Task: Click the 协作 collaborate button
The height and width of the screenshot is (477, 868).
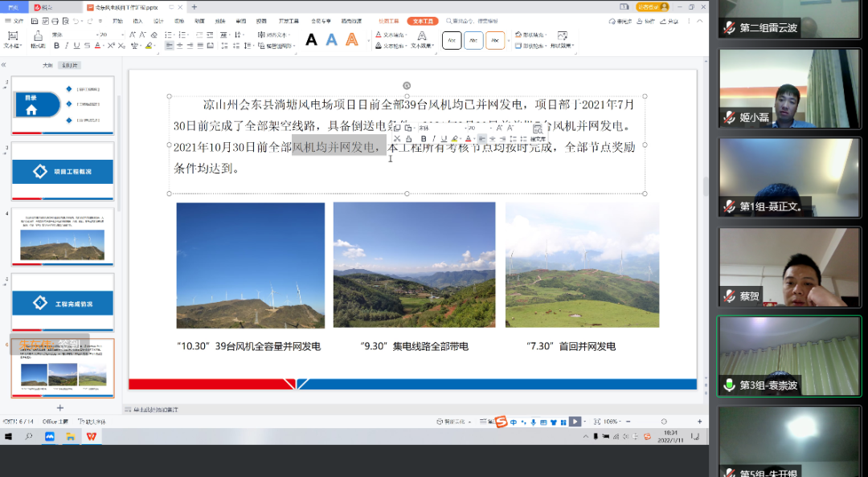Action: [646, 21]
